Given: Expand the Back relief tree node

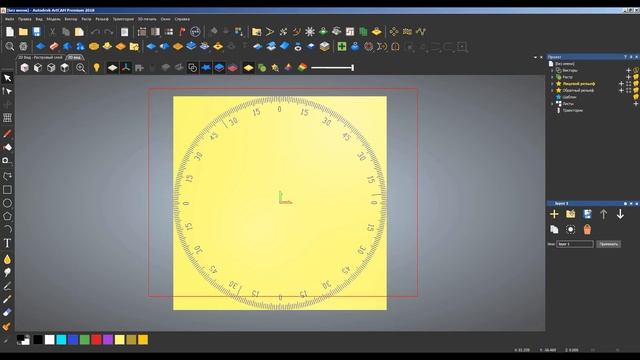Looking at the screenshot, I should (552, 90).
